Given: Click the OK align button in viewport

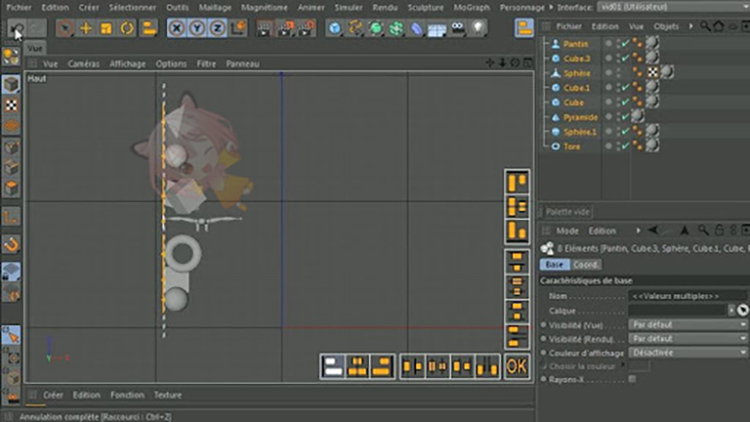Looking at the screenshot, I should [x=517, y=366].
